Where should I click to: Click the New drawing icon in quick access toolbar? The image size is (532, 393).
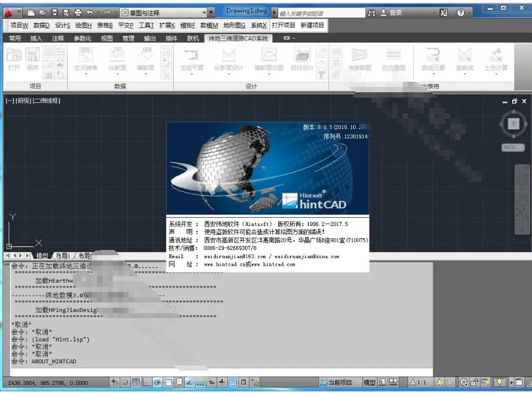(31, 13)
